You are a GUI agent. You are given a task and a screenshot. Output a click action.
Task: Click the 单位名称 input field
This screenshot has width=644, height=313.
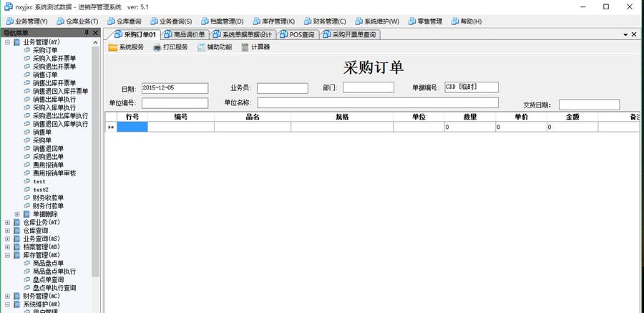[378, 103]
